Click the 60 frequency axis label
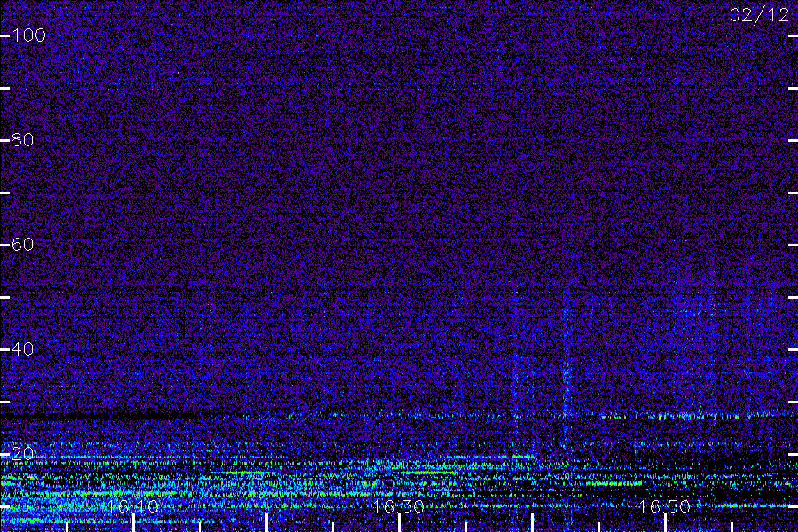Screen dimensions: 798x532 [22, 245]
